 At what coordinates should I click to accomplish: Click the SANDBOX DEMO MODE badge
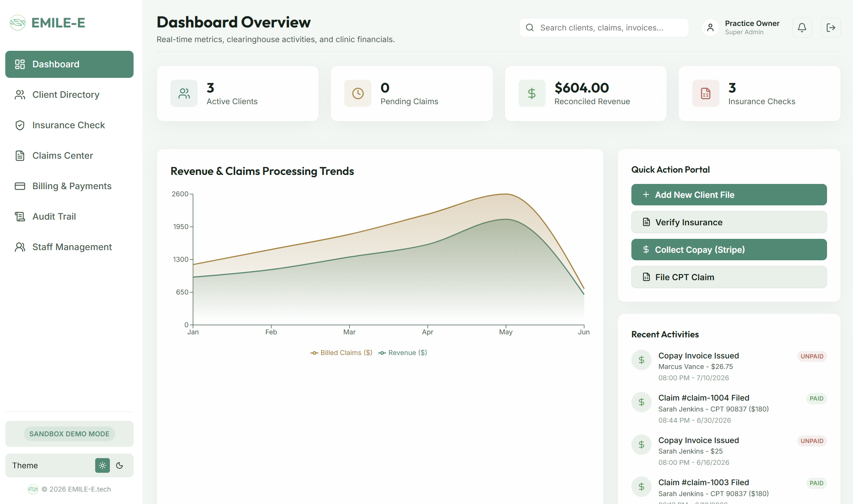point(69,434)
